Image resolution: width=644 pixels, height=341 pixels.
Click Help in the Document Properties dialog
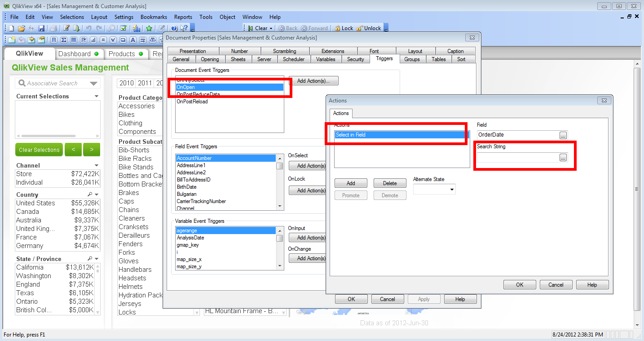pos(460,299)
